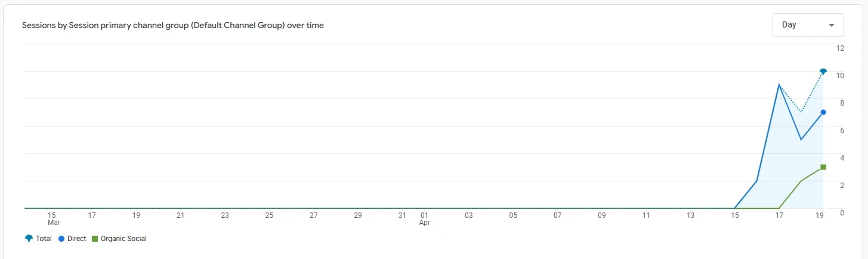This screenshot has width=868, height=259.
Task: Click the 15 Mar date axis label
Action: [52, 218]
